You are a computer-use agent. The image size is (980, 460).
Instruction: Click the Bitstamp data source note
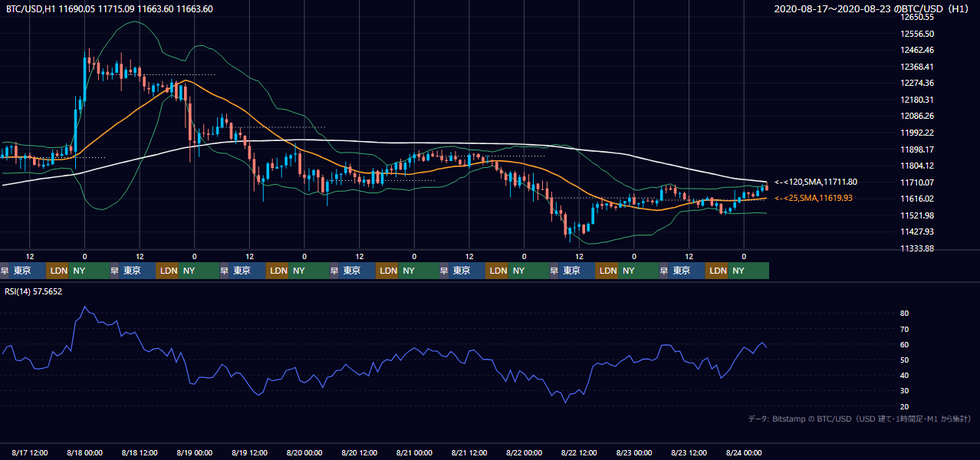coord(860,419)
